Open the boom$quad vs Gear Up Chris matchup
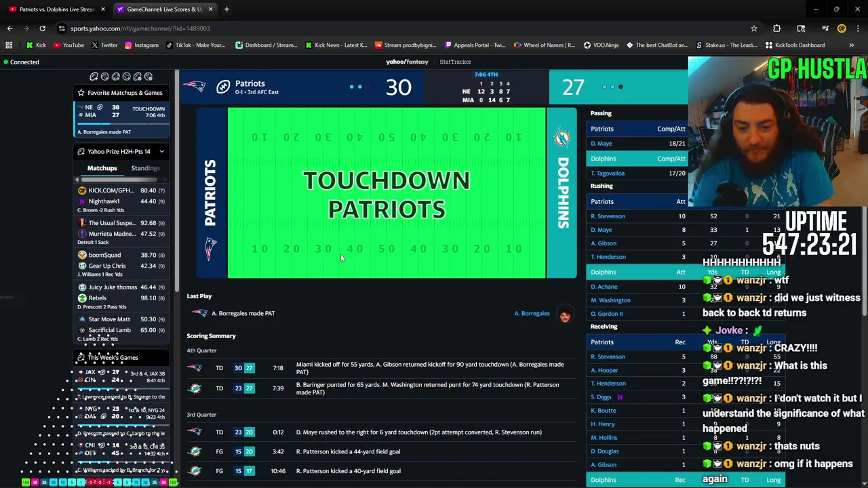The width and height of the screenshot is (868, 488). [x=121, y=264]
